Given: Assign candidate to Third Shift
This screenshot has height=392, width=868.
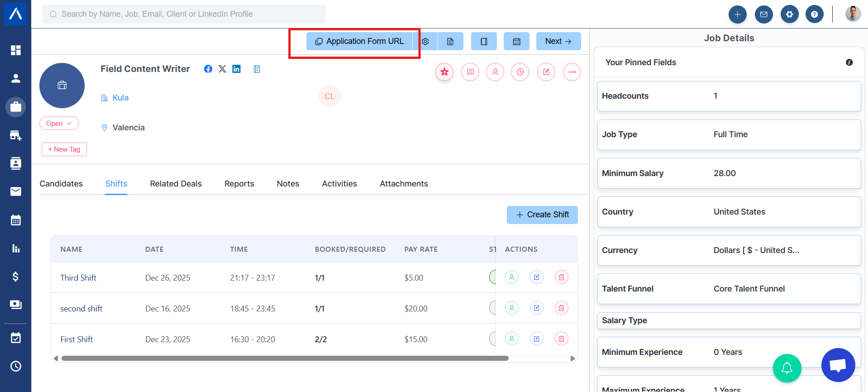Looking at the screenshot, I should [512, 277].
